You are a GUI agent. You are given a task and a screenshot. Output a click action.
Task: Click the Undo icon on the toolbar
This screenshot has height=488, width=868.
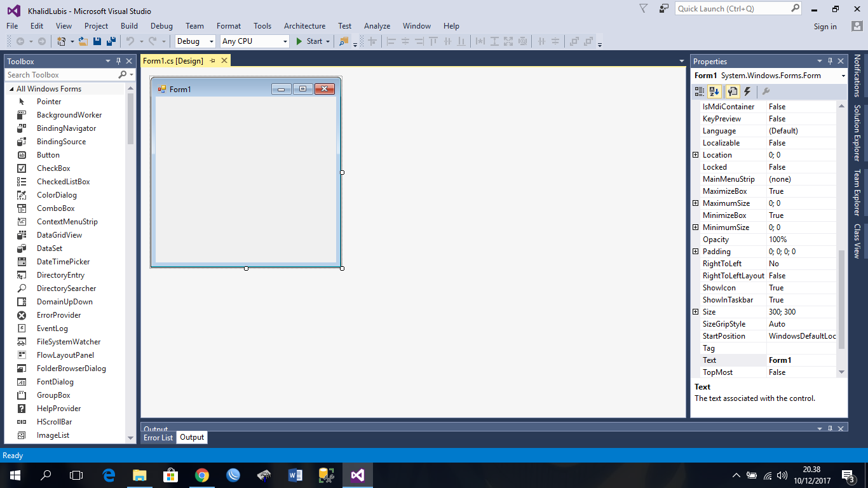coord(130,41)
